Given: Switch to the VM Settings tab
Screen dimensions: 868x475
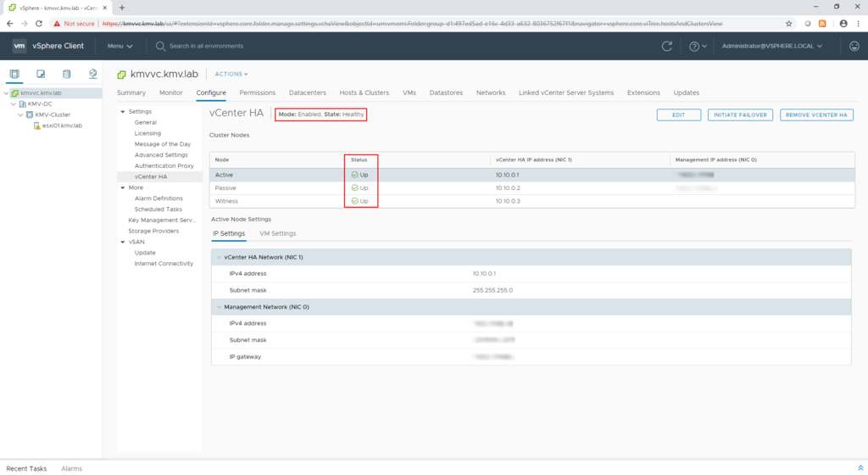Looking at the screenshot, I should tap(278, 233).
